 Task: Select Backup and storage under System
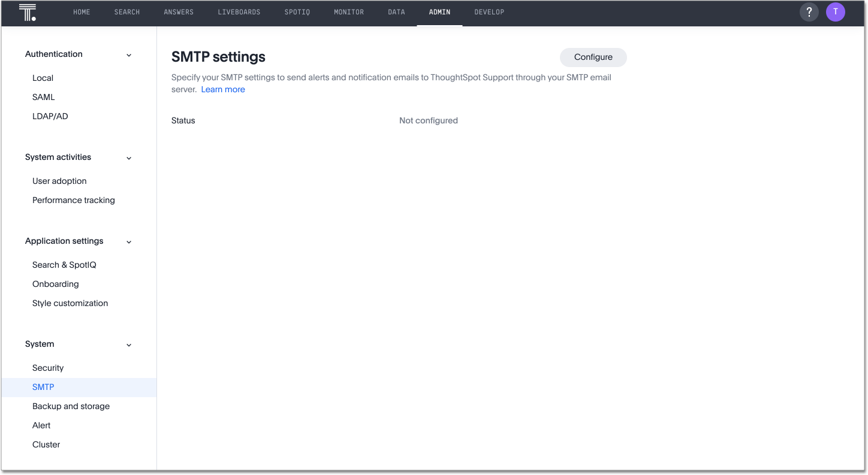[x=71, y=406]
